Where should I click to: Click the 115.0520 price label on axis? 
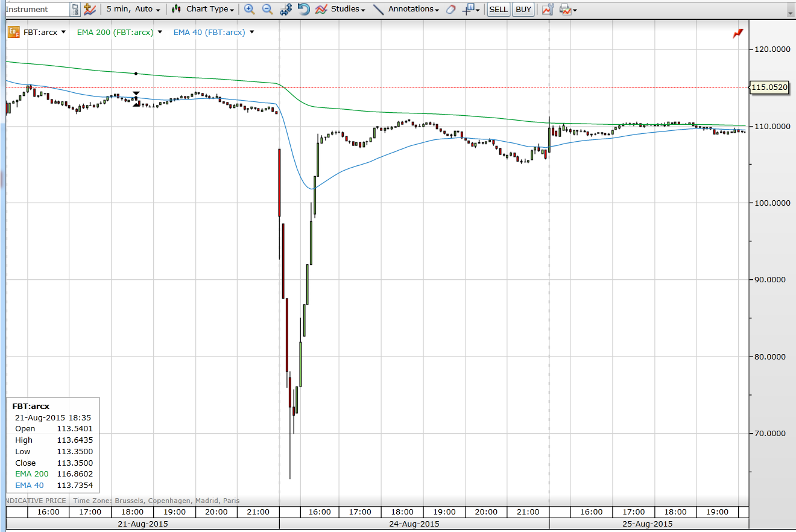[771, 87]
